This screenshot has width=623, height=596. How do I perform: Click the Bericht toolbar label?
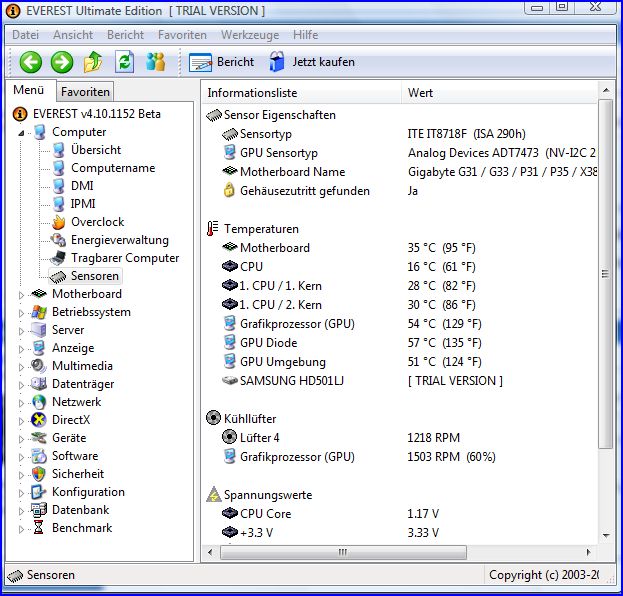click(236, 62)
